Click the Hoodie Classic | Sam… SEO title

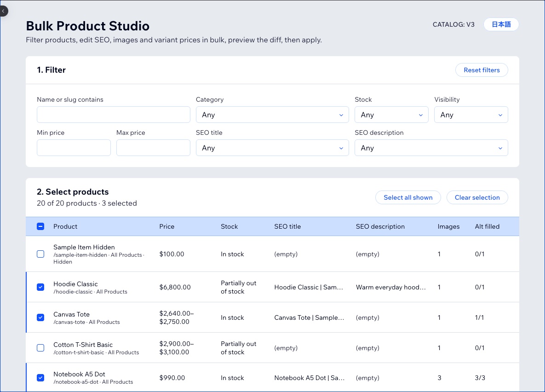(309, 287)
